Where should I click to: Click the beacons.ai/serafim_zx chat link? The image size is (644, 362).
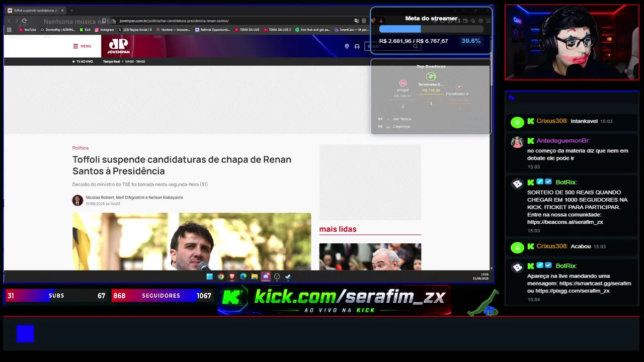tap(565, 222)
